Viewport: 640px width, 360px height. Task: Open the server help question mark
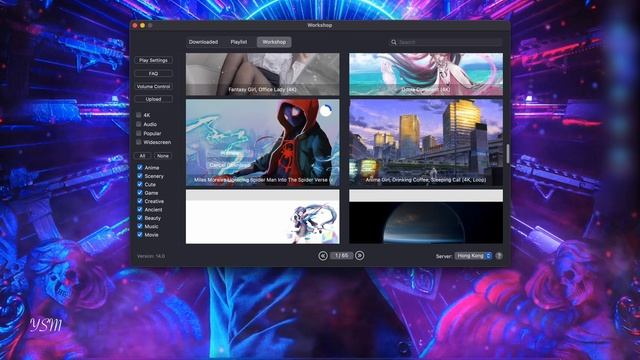499,256
